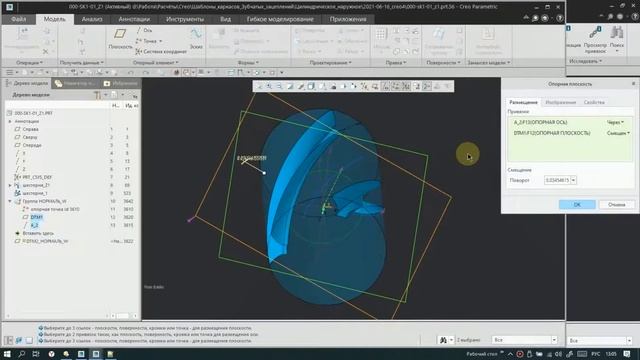Switch to the Вид ribbon tab
The width and height of the screenshot is (640, 360).
click(x=225, y=19)
